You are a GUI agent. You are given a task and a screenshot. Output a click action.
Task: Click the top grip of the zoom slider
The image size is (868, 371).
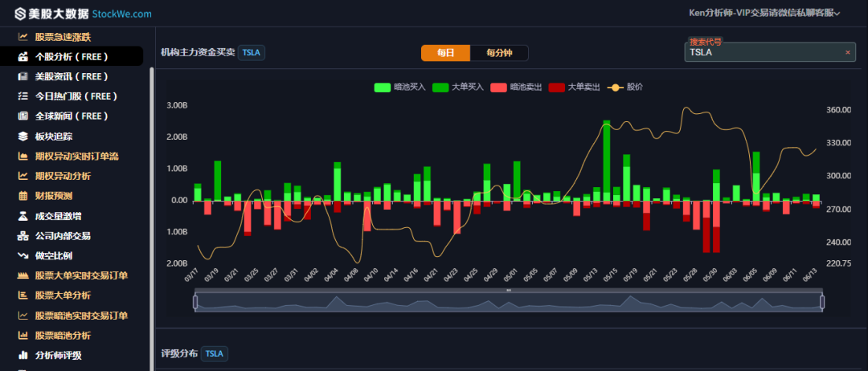[x=509, y=290]
